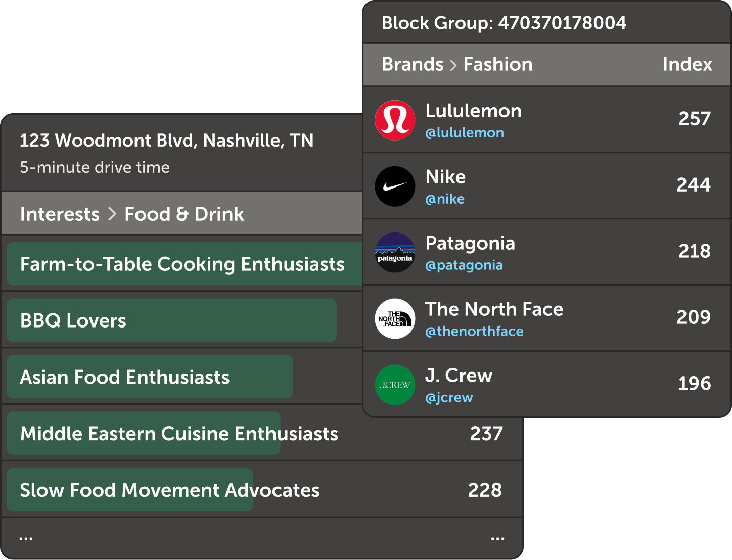The height and width of the screenshot is (560, 732).
Task: Open the @patagonia handle link
Action: tap(464, 265)
